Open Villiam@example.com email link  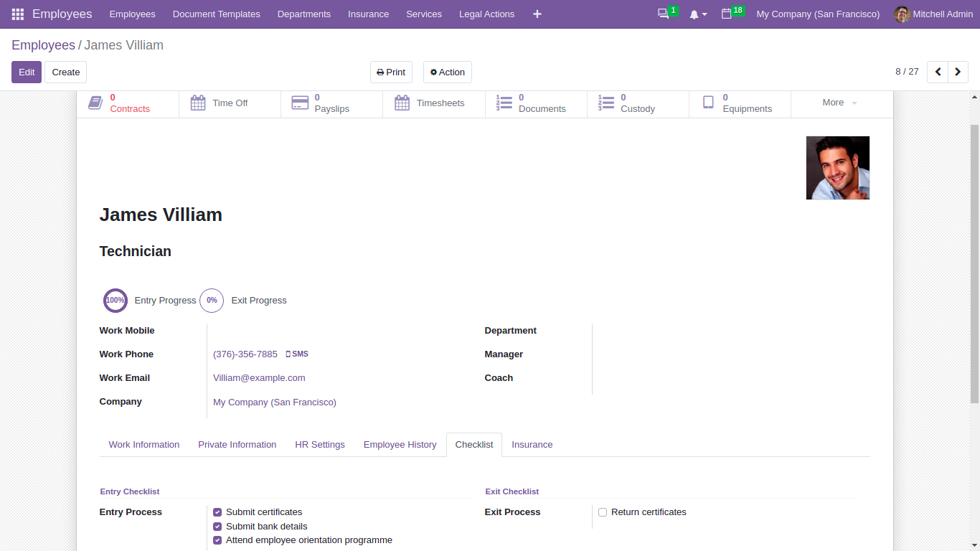(x=259, y=377)
